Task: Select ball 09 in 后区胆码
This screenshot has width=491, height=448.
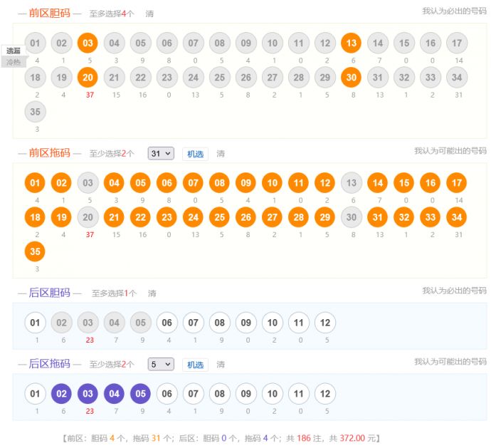Action: click(245, 323)
